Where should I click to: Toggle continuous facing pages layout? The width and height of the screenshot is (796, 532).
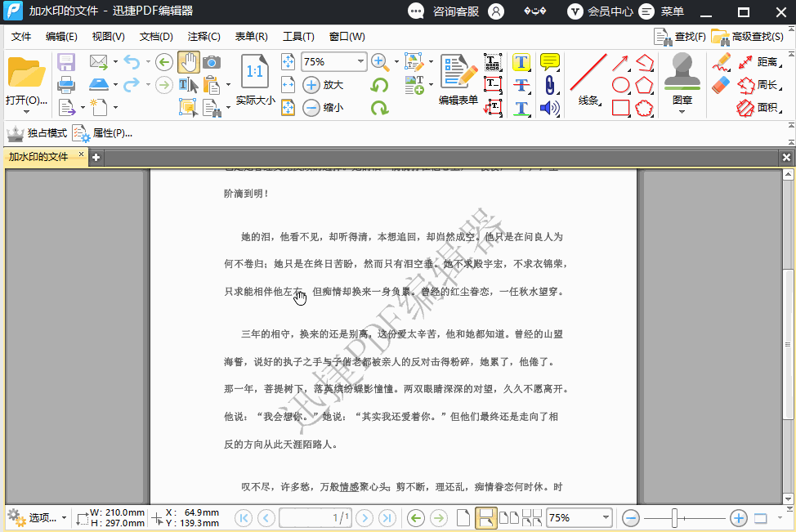[531, 518]
